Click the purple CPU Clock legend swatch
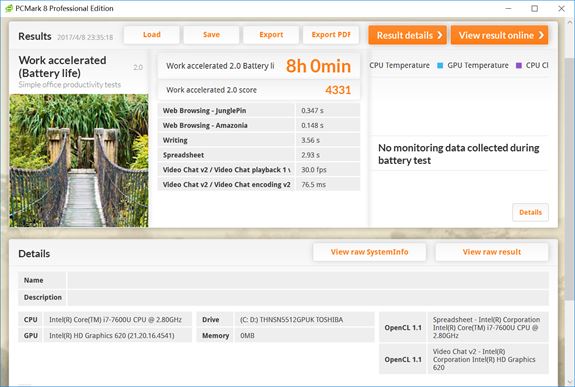The image size is (575, 387). (519, 66)
